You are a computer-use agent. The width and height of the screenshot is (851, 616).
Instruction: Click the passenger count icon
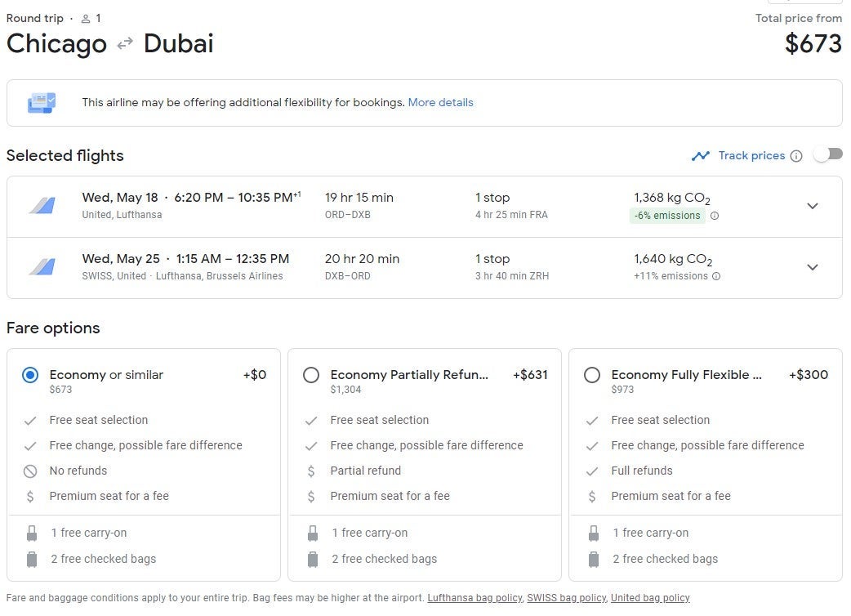click(x=86, y=18)
